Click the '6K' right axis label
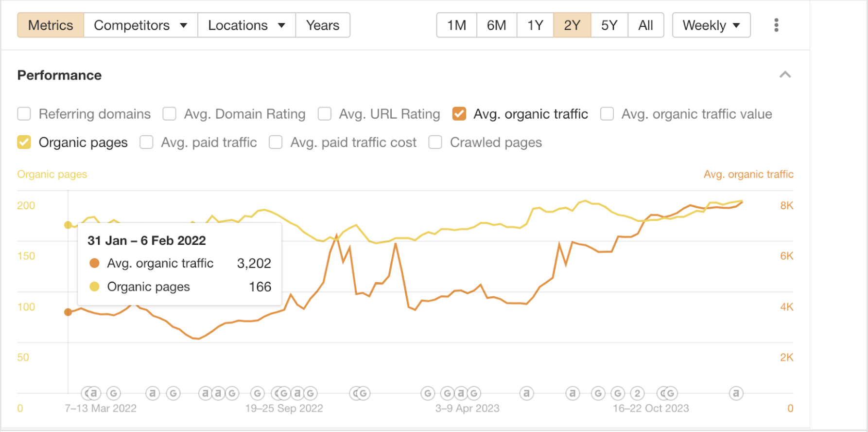Screen dimensions: 868x432 787,256
